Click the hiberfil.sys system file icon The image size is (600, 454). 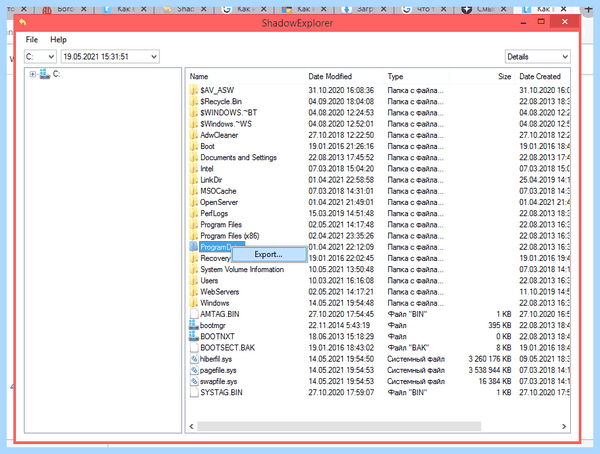click(x=194, y=359)
